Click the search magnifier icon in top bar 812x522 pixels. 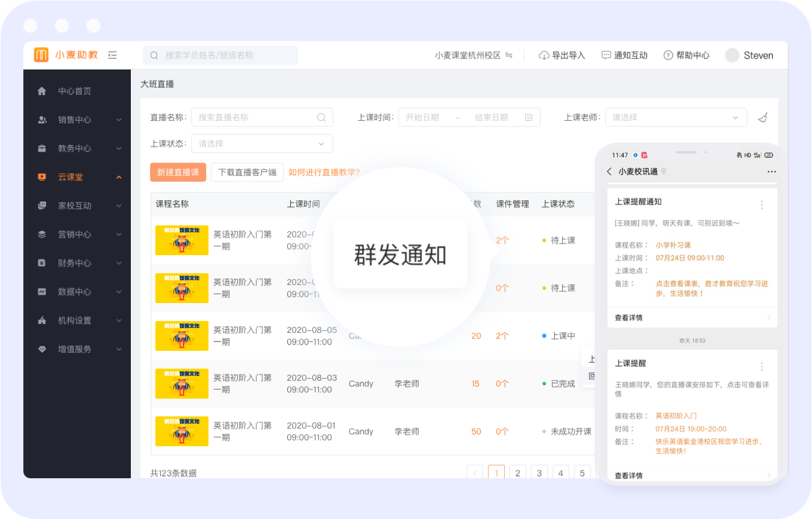tap(154, 55)
